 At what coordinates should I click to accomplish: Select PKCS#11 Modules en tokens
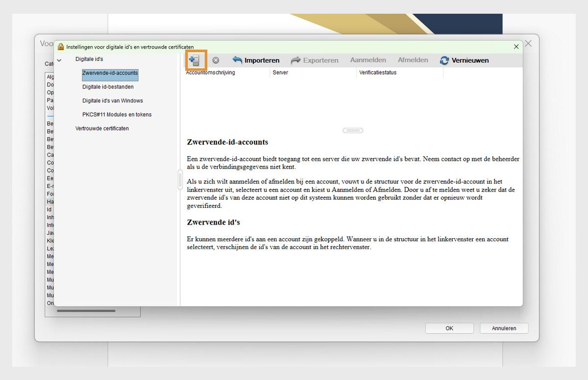click(117, 114)
